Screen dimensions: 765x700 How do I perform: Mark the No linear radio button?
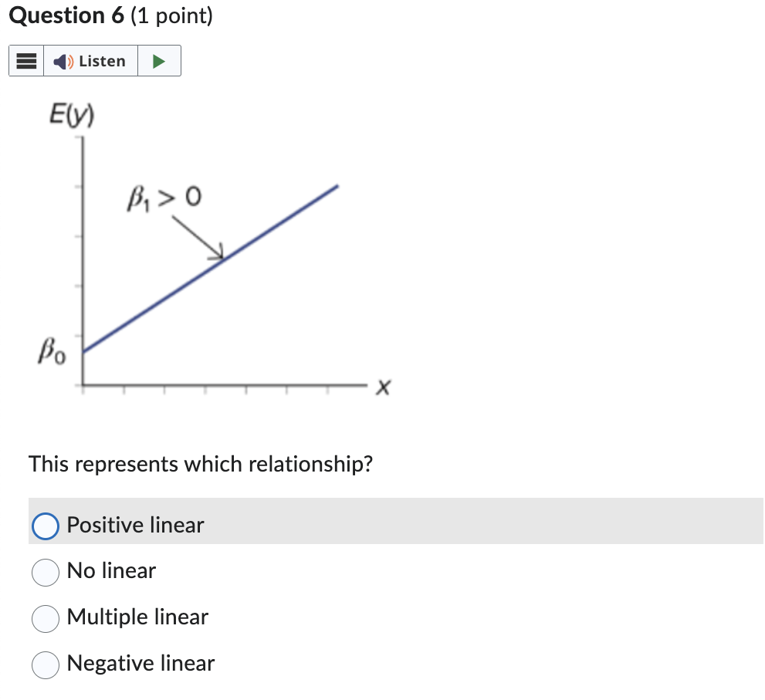[x=45, y=572]
